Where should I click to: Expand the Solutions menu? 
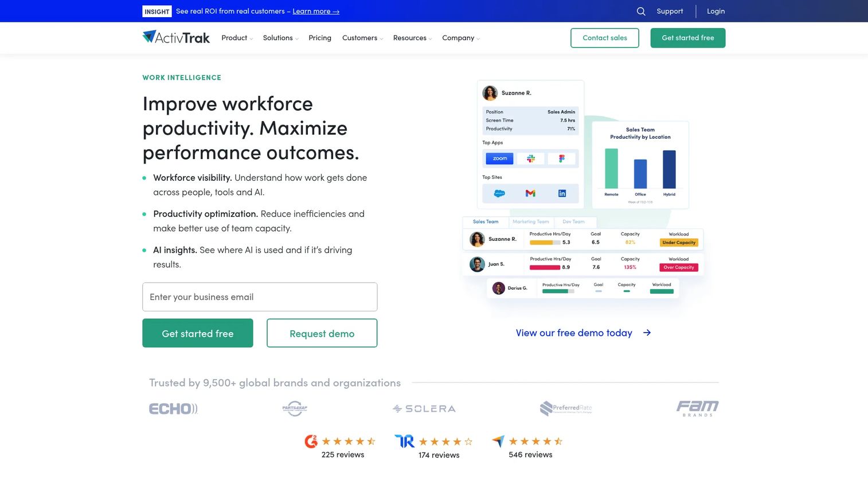coord(280,38)
